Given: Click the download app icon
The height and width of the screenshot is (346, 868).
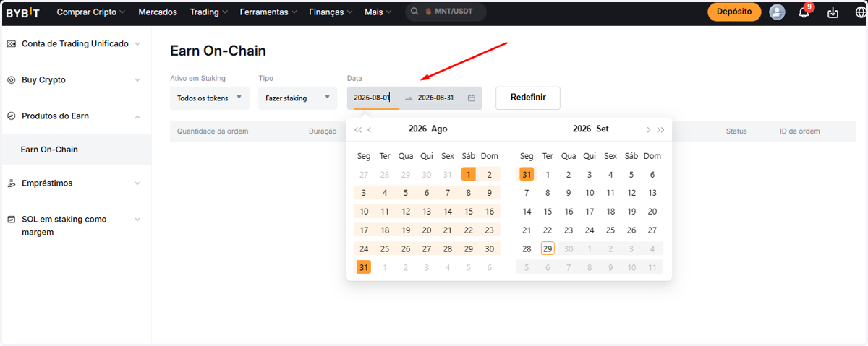Looking at the screenshot, I should click(833, 12).
